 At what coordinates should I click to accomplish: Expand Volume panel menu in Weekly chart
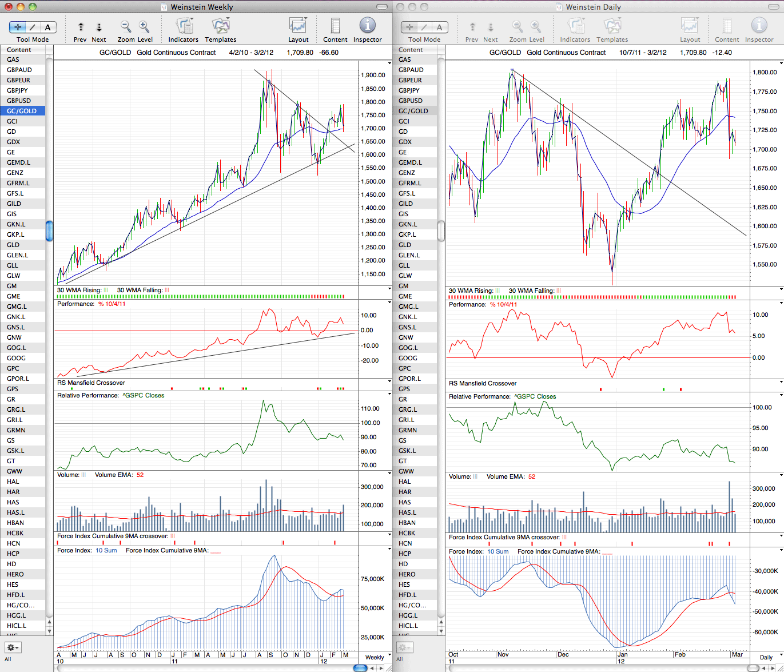[x=389, y=474]
